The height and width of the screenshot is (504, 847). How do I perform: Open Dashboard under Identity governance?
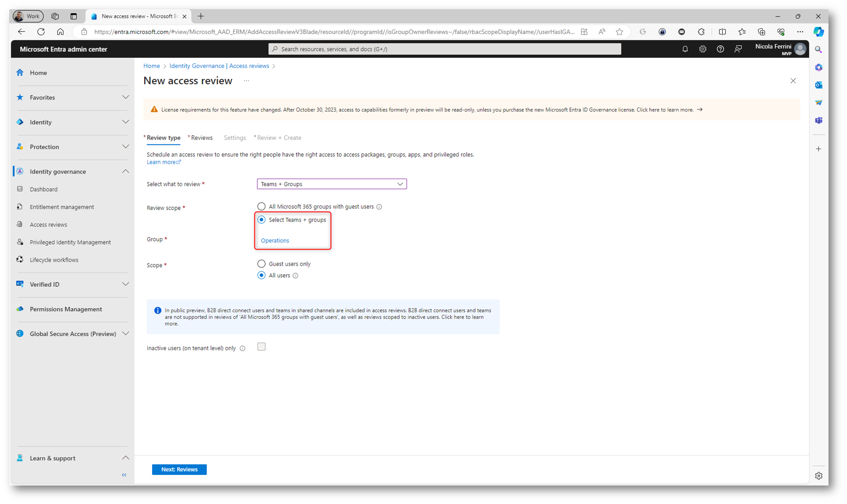[44, 189]
